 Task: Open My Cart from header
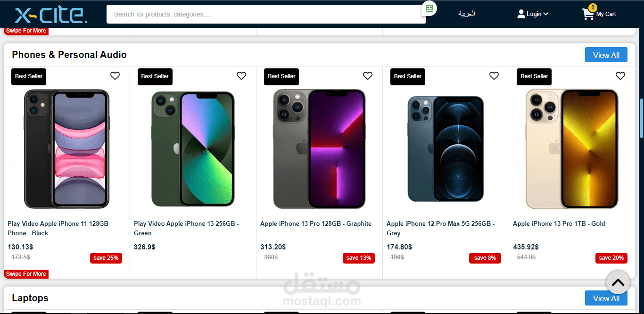[606, 14]
